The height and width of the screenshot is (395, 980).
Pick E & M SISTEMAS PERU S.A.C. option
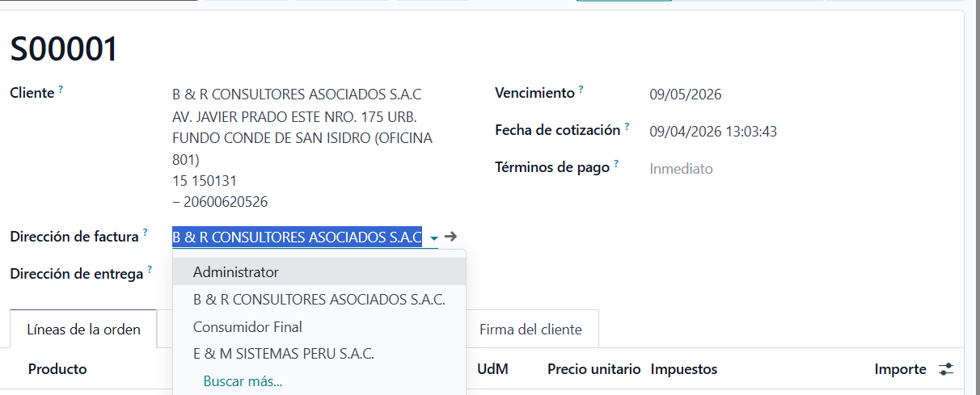[x=284, y=354]
